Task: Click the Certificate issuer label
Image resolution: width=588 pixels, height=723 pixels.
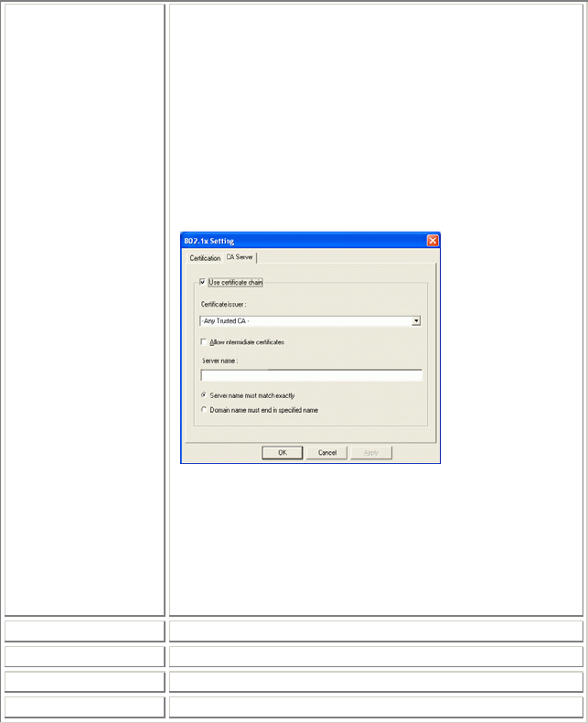Action: (x=223, y=305)
